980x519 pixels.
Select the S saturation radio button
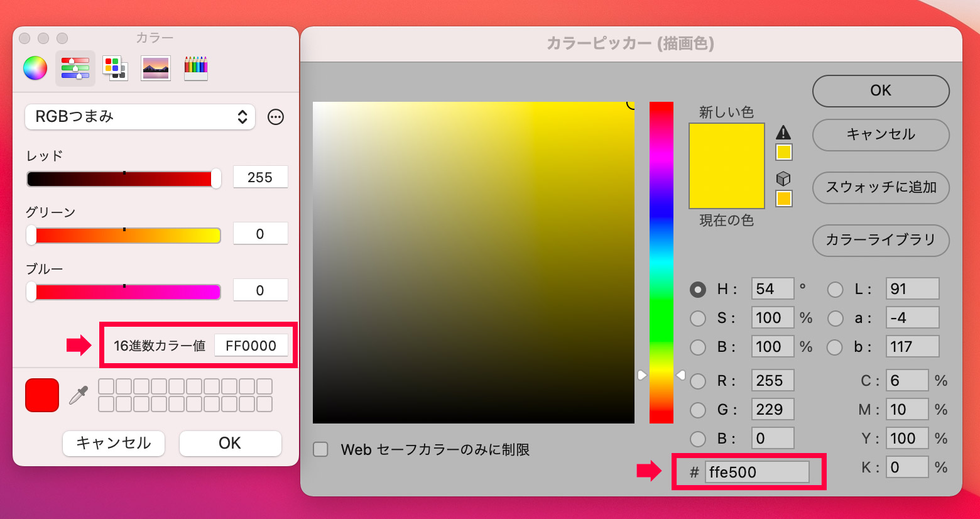pos(698,318)
